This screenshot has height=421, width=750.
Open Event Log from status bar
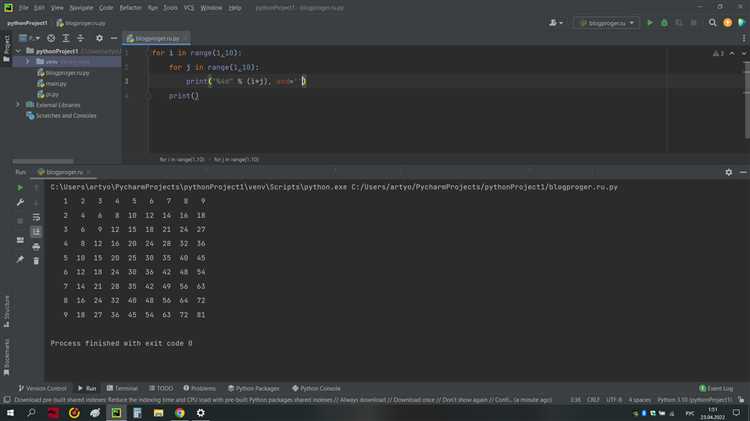[x=717, y=388]
